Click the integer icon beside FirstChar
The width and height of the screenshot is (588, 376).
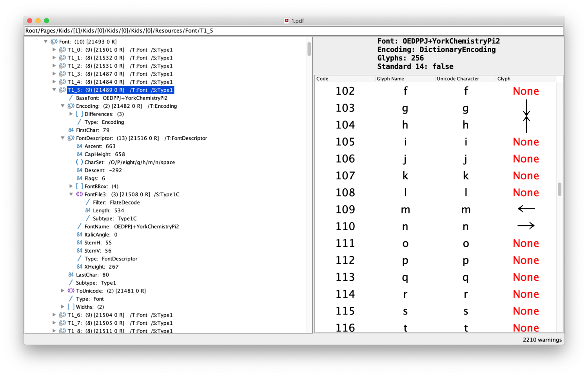pos(71,130)
